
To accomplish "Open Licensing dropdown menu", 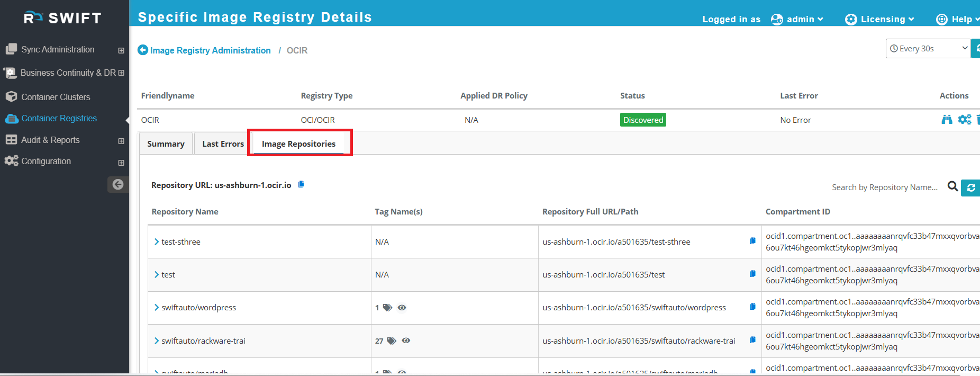I will 887,19.
